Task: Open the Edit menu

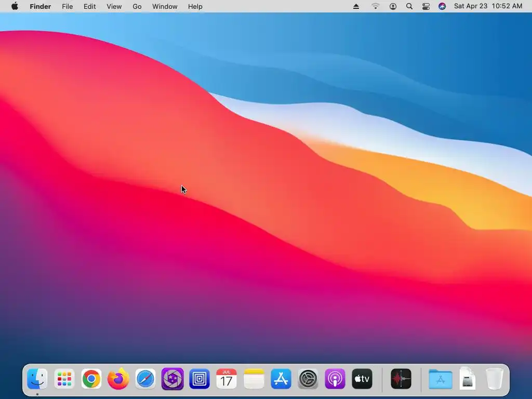Action: tap(89, 6)
